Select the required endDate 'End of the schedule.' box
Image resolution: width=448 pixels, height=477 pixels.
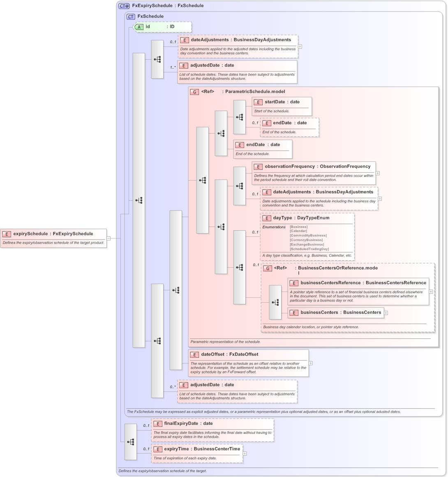[x=263, y=149]
